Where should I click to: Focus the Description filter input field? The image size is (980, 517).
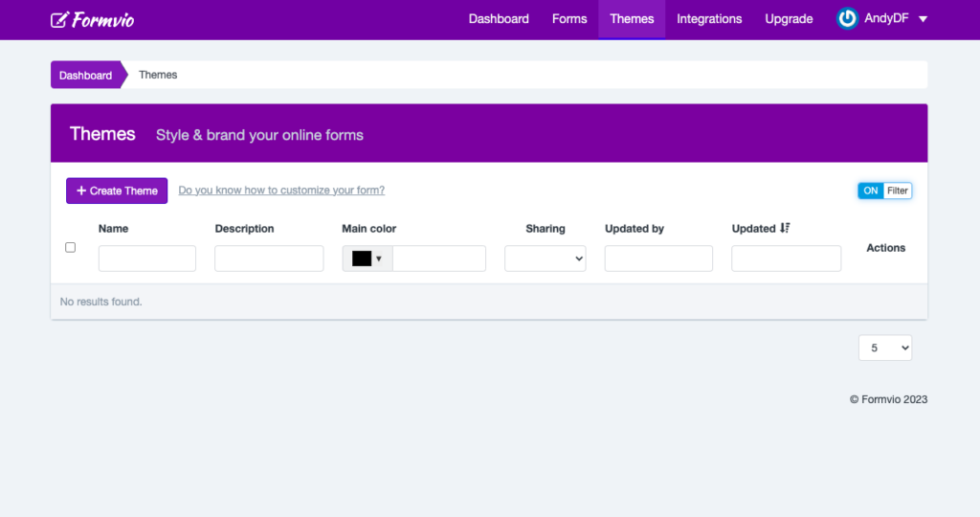pos(269,258)
